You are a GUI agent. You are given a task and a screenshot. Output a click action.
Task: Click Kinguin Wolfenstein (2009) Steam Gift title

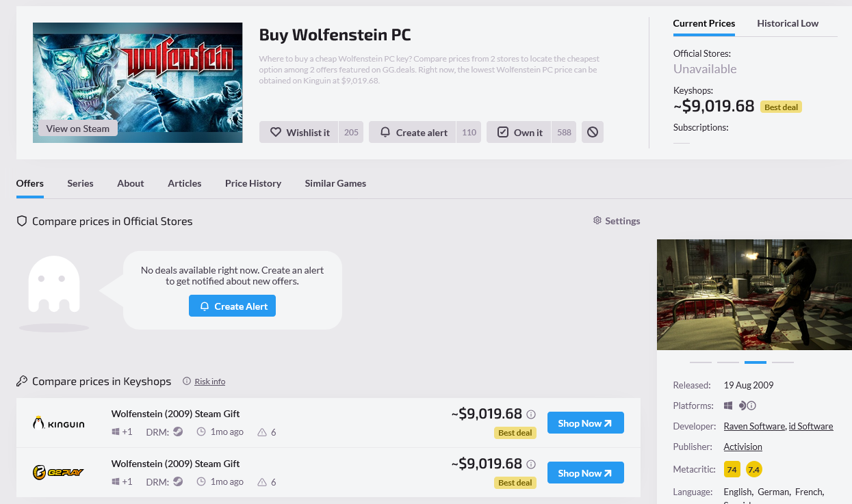pos(175,414)
